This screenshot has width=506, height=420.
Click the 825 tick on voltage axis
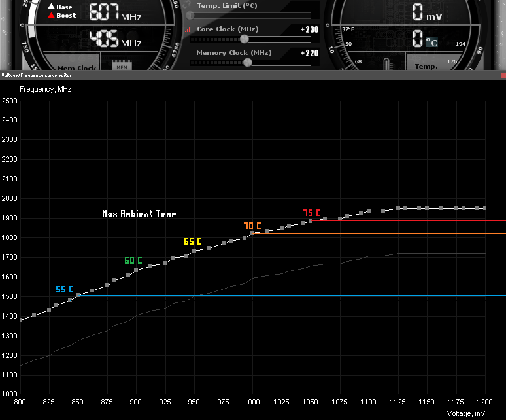point(49,402)
